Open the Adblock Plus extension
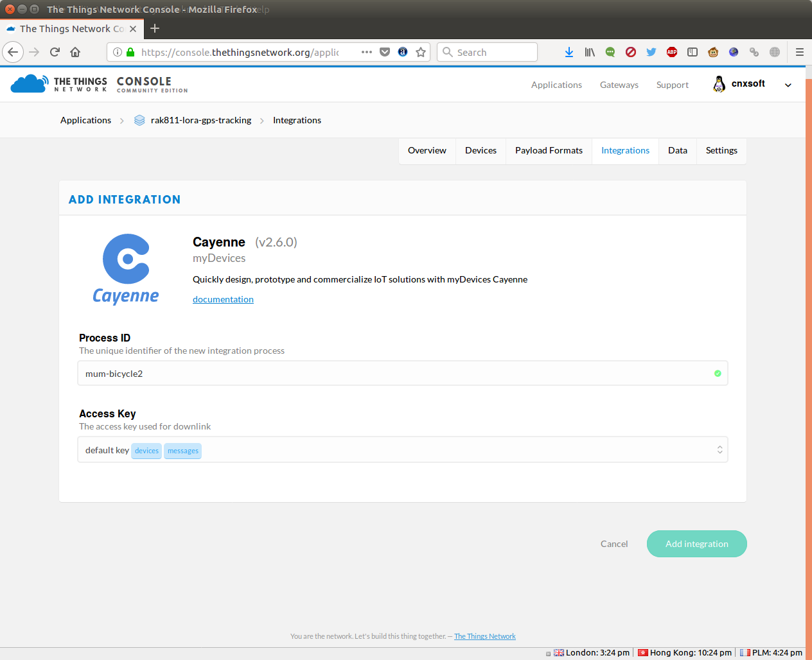Screen dimensions: 812x660 [x=672, y=52]
